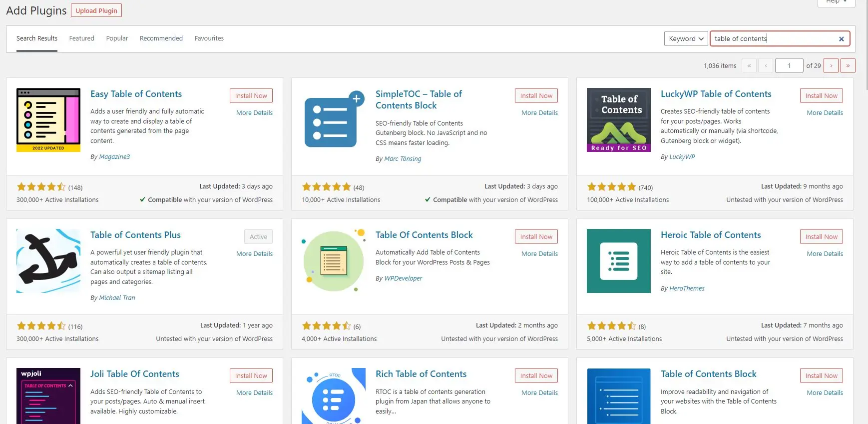Open Easy Table of Contents plugin icon

[48, 120]
